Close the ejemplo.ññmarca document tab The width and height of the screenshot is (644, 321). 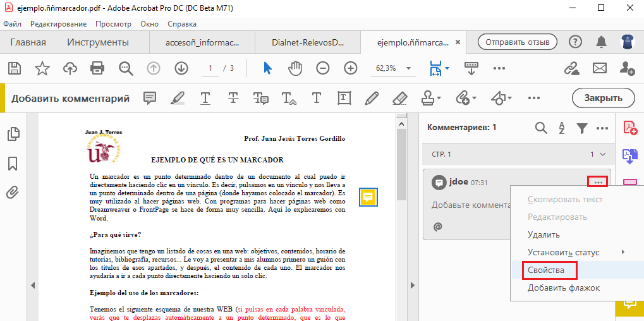pos(458,42)
